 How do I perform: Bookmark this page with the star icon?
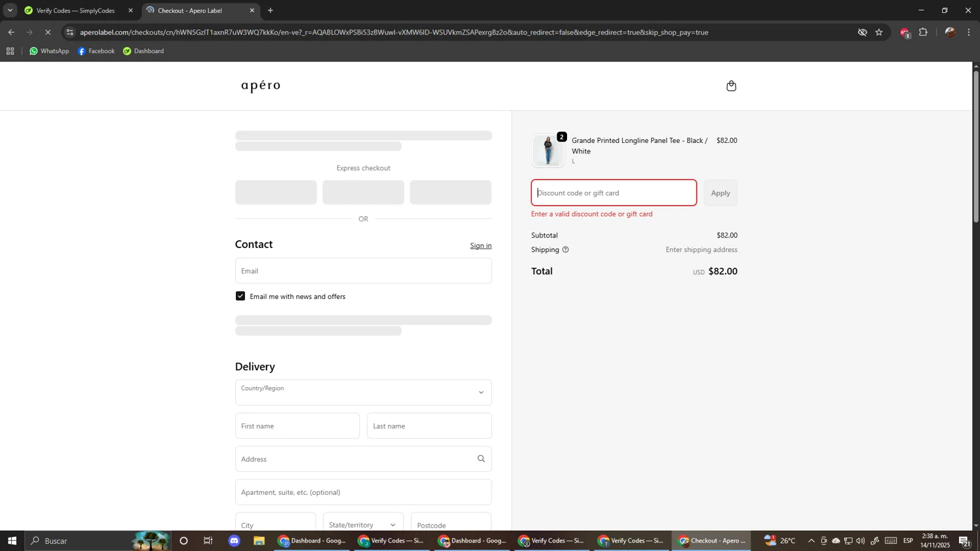coord(879,32)
